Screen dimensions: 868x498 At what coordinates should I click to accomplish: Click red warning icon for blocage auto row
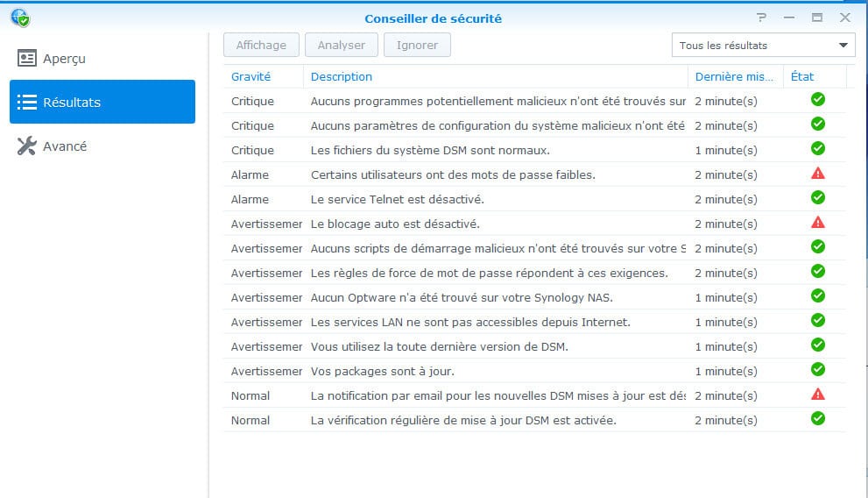pos(817,222)
